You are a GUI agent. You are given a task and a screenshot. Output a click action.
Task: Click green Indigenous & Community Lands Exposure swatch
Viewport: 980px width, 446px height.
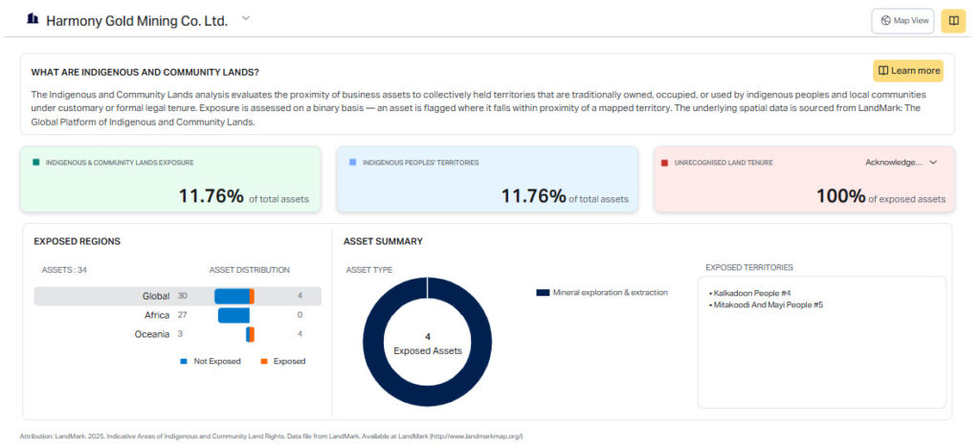click(36, 163)
